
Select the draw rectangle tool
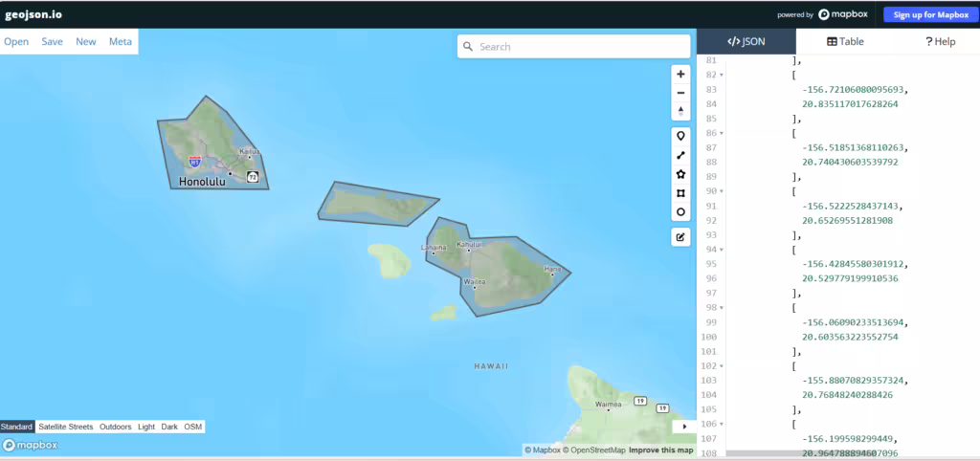tap(680, 193)
